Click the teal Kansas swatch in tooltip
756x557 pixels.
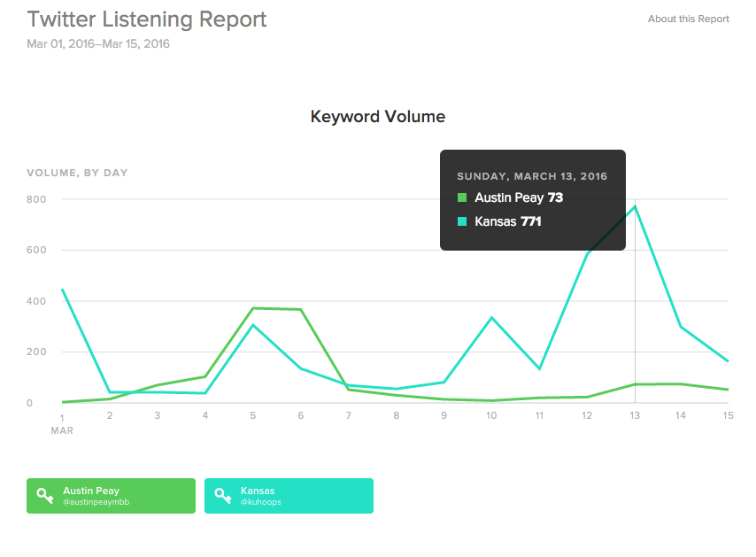click(462, 221)
